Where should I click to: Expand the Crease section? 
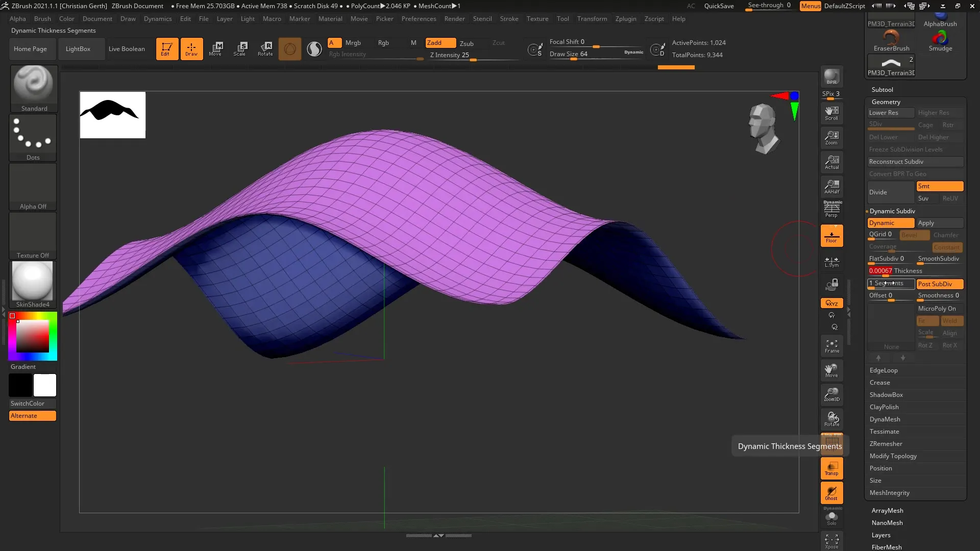point(880,383)
